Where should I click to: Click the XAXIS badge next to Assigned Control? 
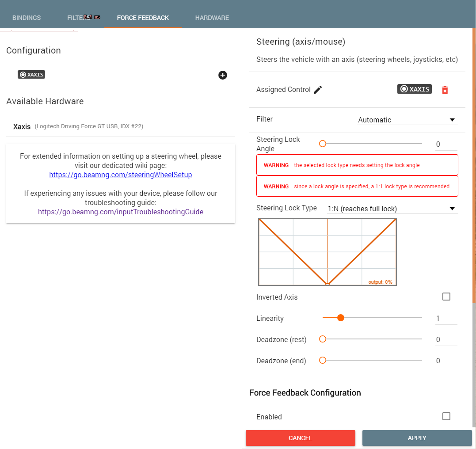point(415,89)
